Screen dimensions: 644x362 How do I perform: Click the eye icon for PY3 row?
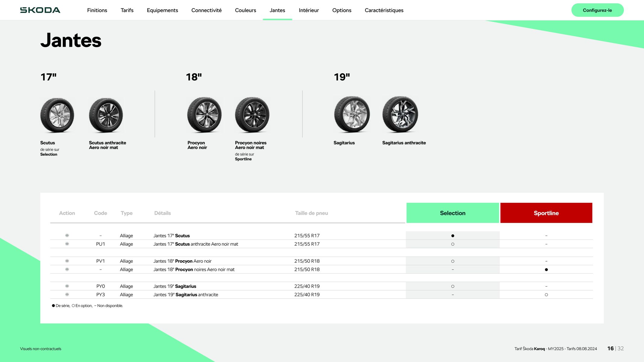pyautogui.click(x=67, y=294)
